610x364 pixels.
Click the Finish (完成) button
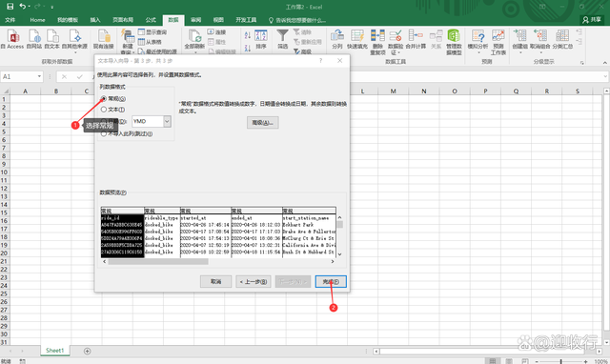[x=331, y=281]
